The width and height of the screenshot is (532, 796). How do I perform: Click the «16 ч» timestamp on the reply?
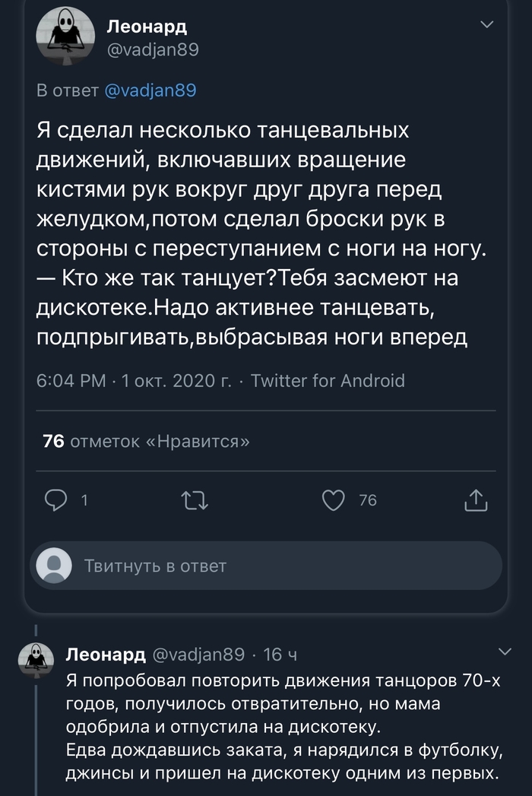tap(279, 654)
